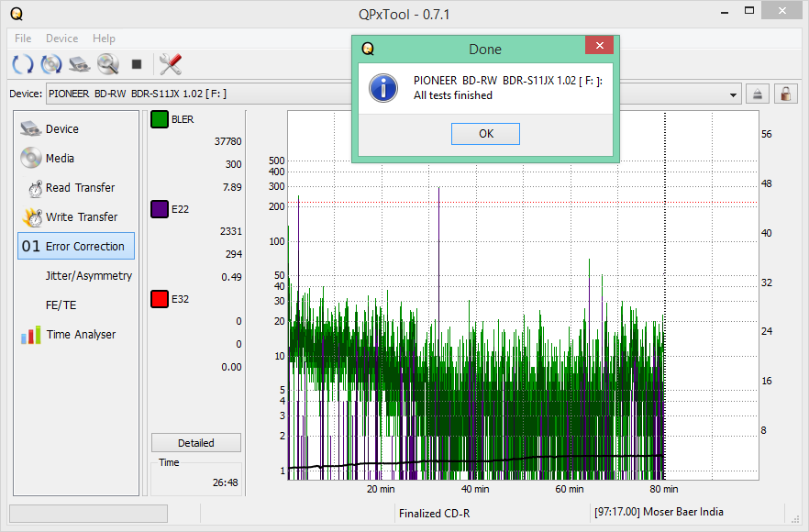Select the FE/TE tab
809x532 pixels.
[76, 305]
